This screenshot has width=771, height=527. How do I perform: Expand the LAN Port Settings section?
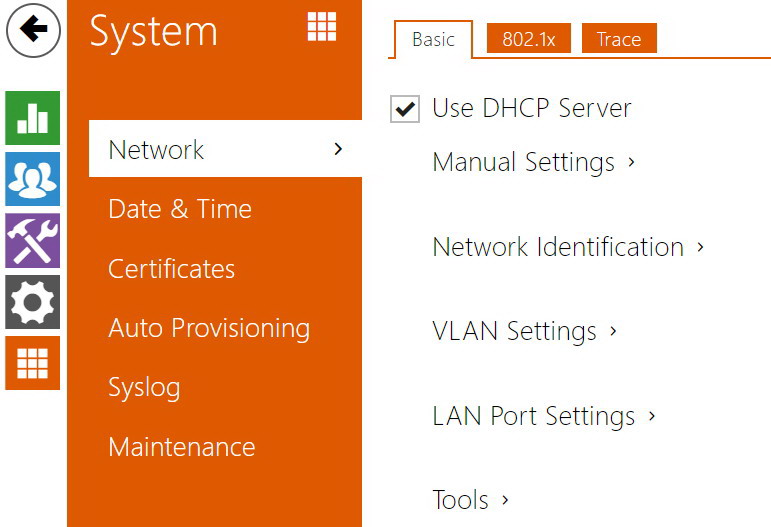point(544,416)
